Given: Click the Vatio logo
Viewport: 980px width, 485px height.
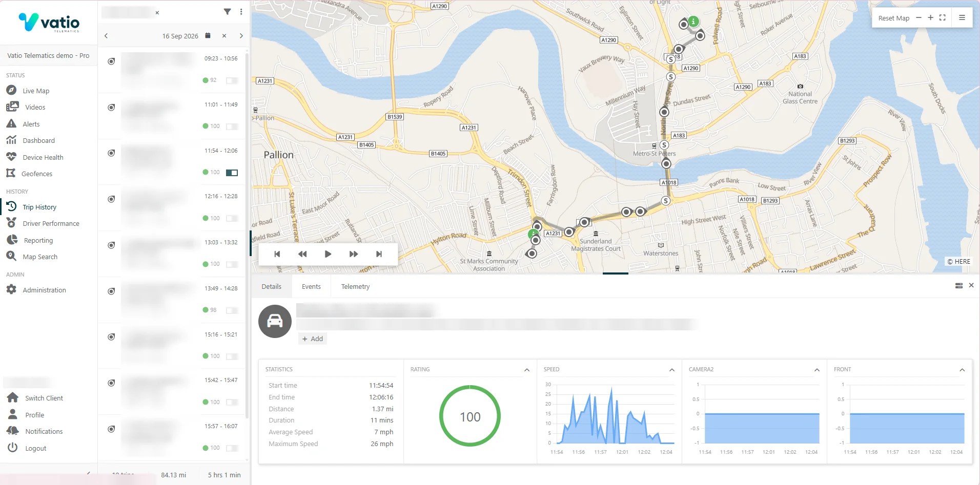Looking at the screenshot, I should point(49,22).
